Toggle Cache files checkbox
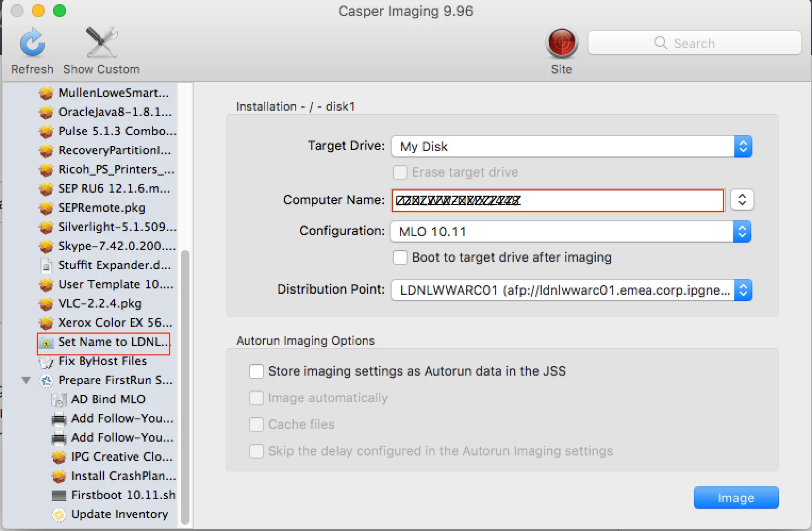812x531 pixels. point(256,425)
